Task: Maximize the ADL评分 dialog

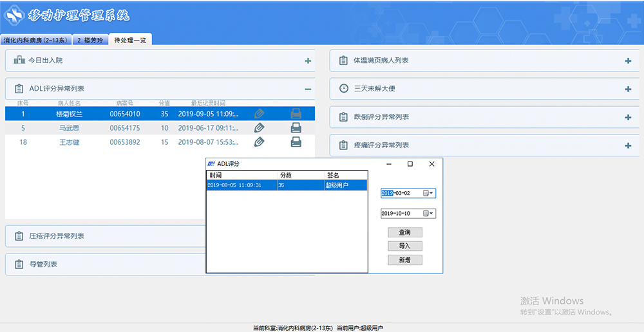Action: pos(410,163)
